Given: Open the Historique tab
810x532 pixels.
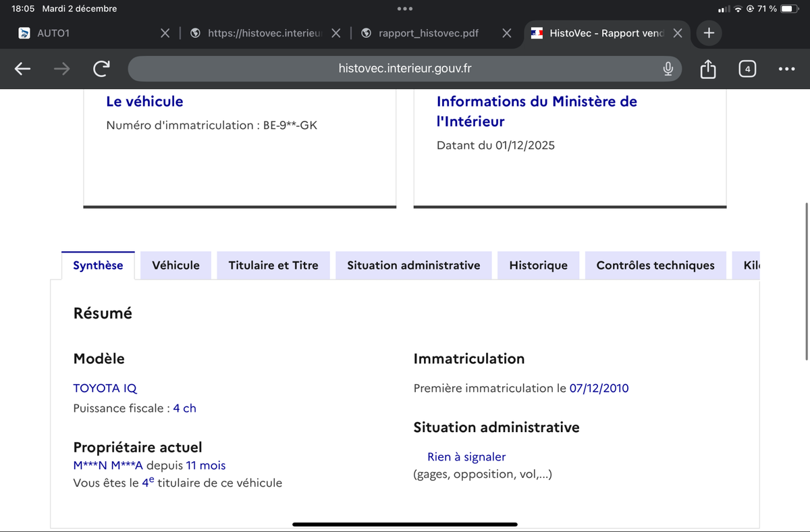Looking at the screenshot, I should pyautogui.click(x=538, y=265).
